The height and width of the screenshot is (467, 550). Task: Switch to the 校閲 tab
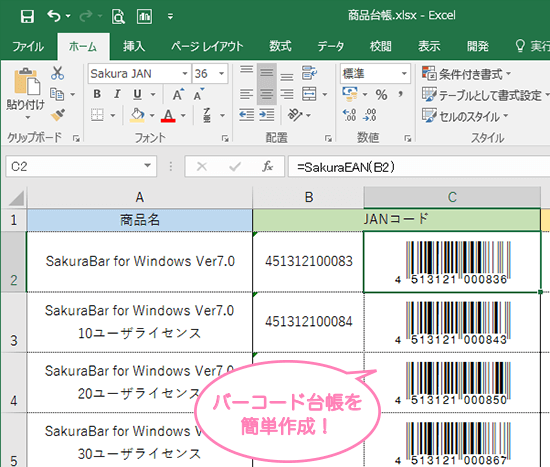coord(381,47)
